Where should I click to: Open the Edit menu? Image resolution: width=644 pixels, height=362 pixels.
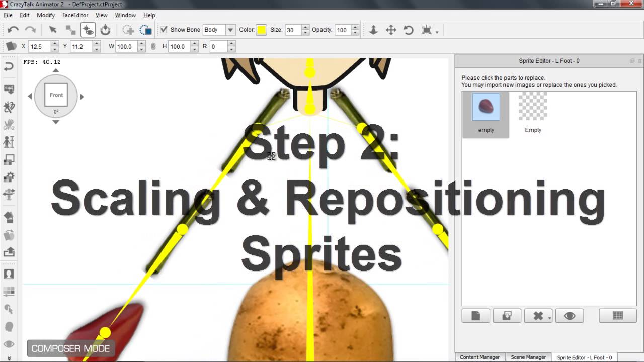coord(24,15)
